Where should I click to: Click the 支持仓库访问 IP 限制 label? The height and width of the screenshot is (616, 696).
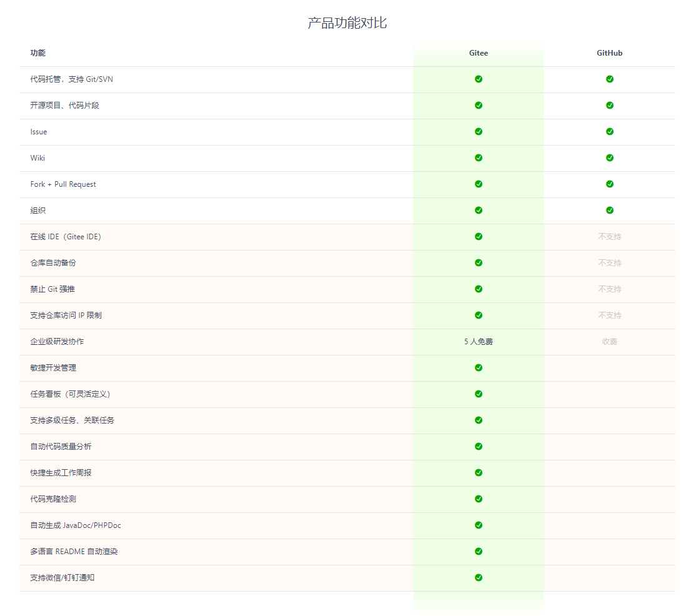(66, 315)
